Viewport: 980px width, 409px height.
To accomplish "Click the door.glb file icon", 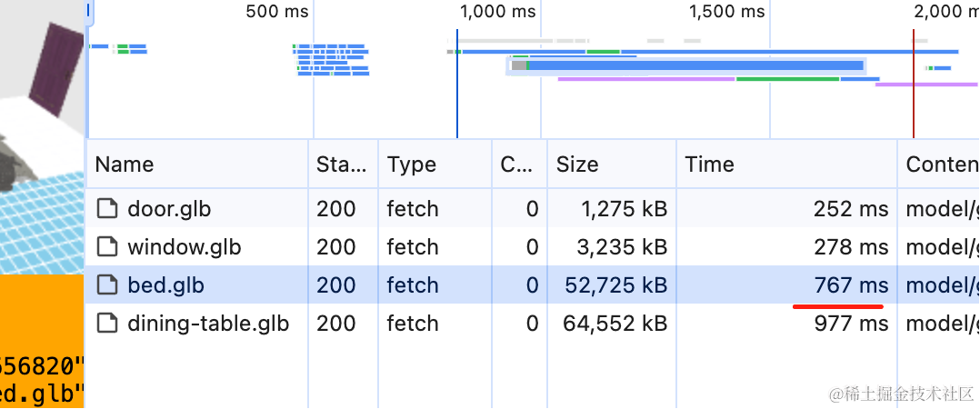I will (x=107, y=208).
